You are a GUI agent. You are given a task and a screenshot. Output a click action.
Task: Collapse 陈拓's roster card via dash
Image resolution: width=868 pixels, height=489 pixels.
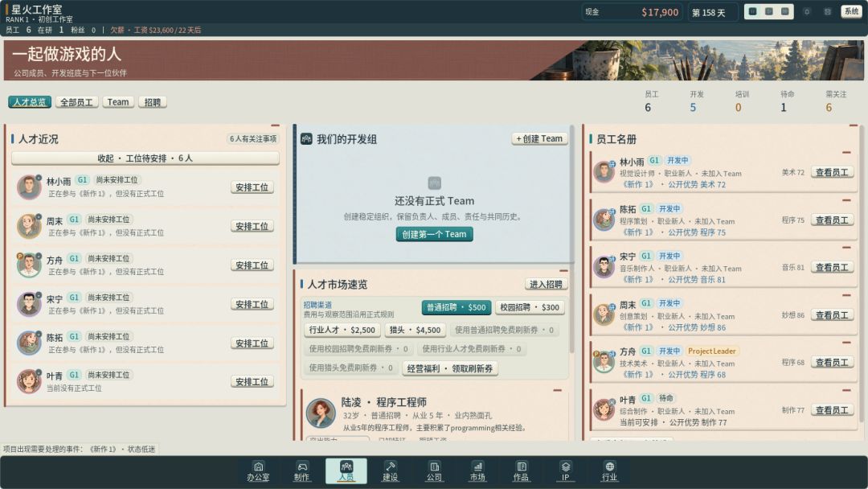(846, 200)
